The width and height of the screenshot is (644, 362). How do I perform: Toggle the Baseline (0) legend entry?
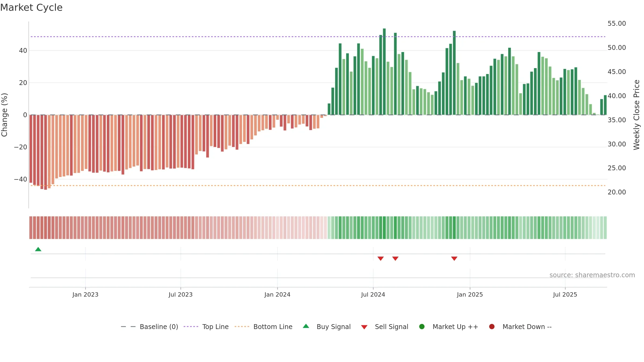(149, 327)
